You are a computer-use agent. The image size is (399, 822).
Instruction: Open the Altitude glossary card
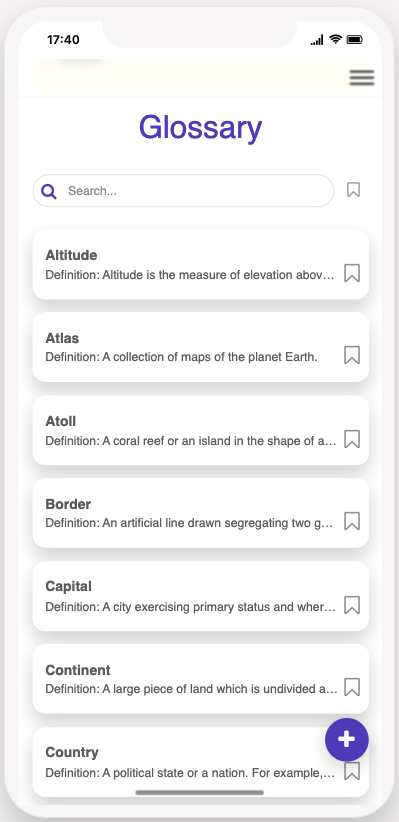pos(201,264)
